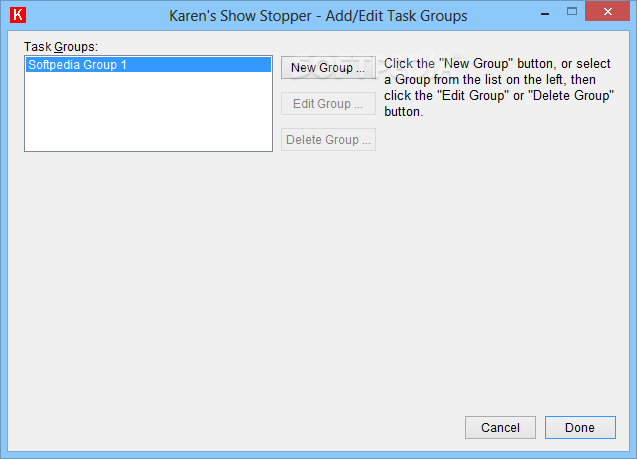The height and width of the screenshot is (459, 637).
Task: Click the Task Groups label
Action: pos(61,47)
